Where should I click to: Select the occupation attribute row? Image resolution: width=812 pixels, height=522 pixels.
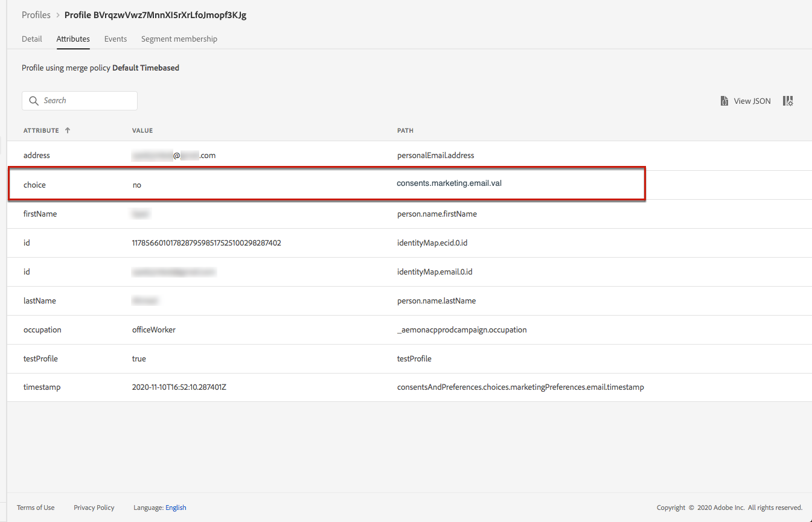42,329
